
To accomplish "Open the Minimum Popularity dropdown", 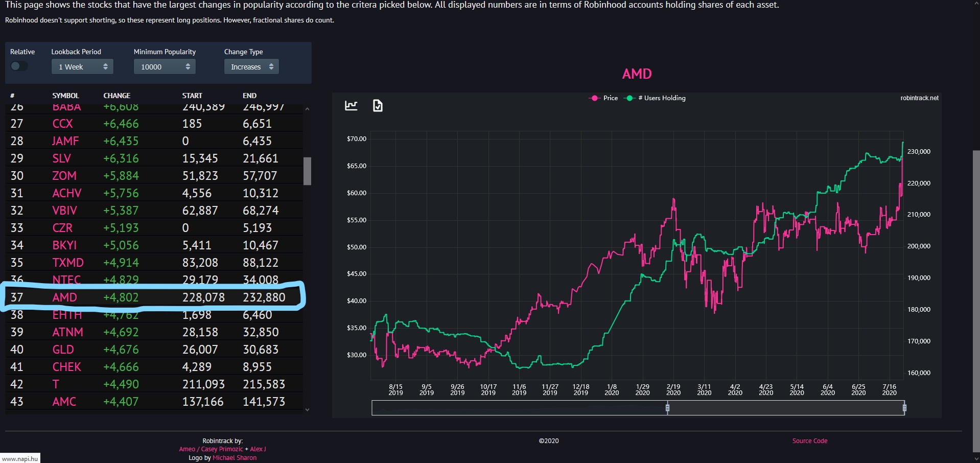I will coord(165,67).
